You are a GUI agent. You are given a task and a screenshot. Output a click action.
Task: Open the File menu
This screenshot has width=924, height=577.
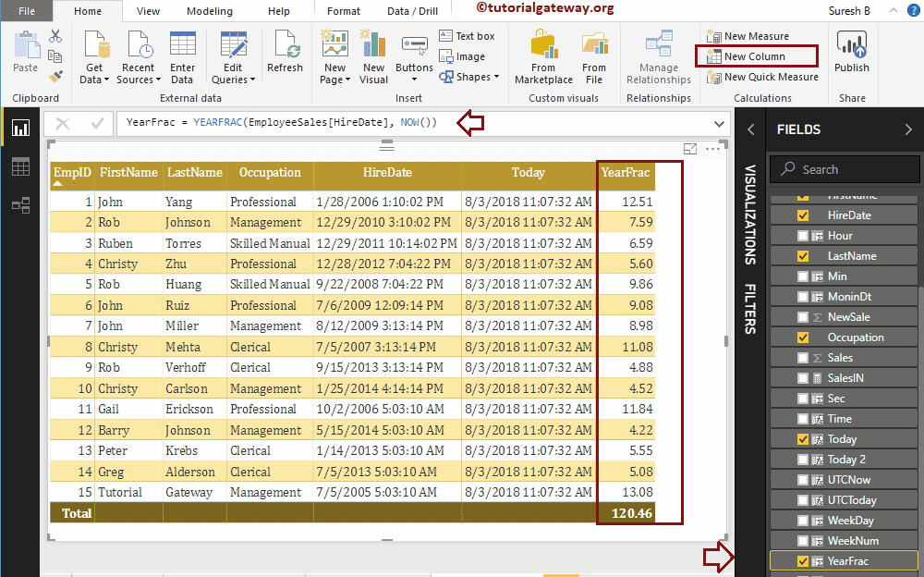[27, 11]
